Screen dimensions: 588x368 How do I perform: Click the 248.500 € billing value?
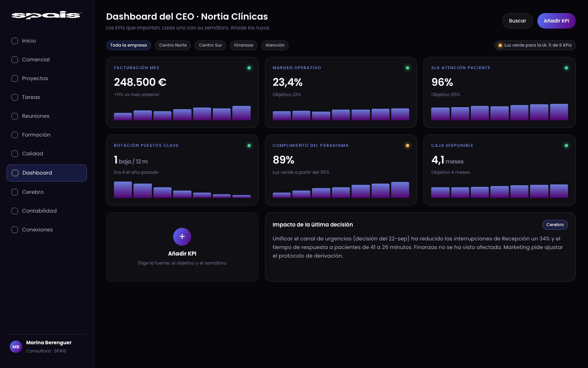pos(140,82)
